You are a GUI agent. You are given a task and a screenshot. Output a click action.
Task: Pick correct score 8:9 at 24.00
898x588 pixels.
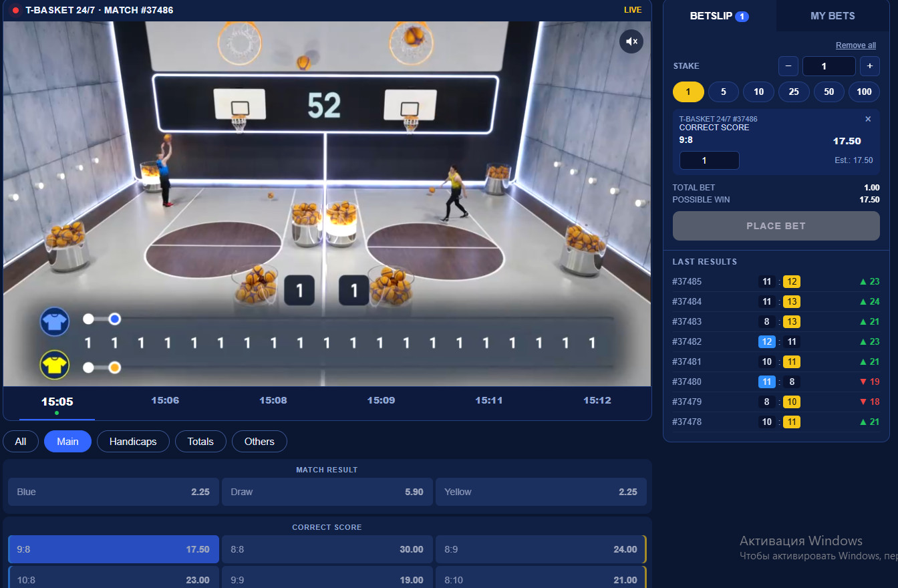pyautogui.click(x=541, y=549)
